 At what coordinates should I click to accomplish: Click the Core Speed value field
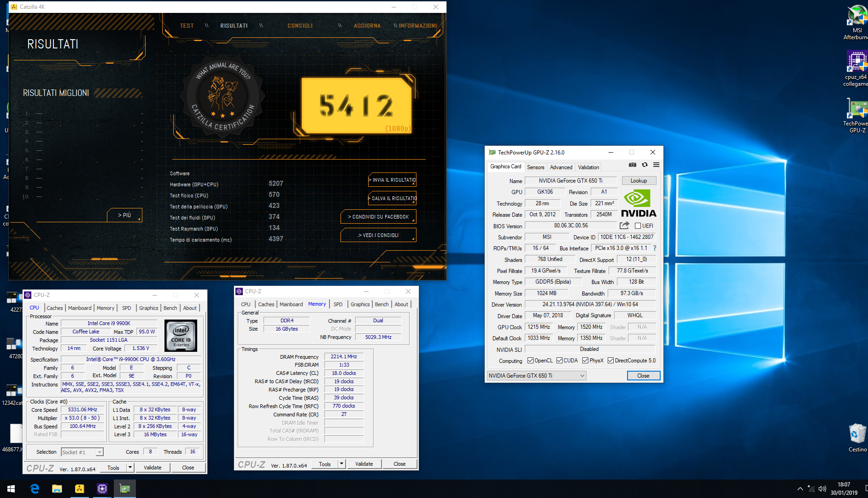(83, 410)
